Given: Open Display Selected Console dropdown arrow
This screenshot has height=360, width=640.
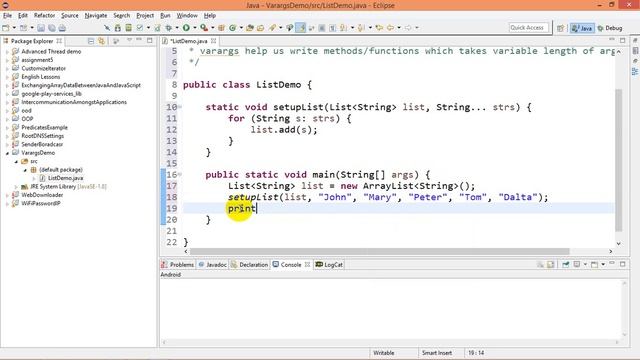Looking at the screenshot, I should pos(585,264).
